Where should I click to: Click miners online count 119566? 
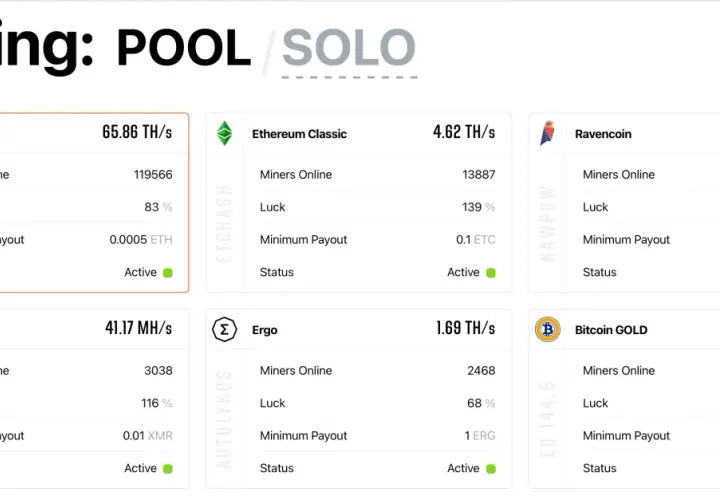pos(153,174)
